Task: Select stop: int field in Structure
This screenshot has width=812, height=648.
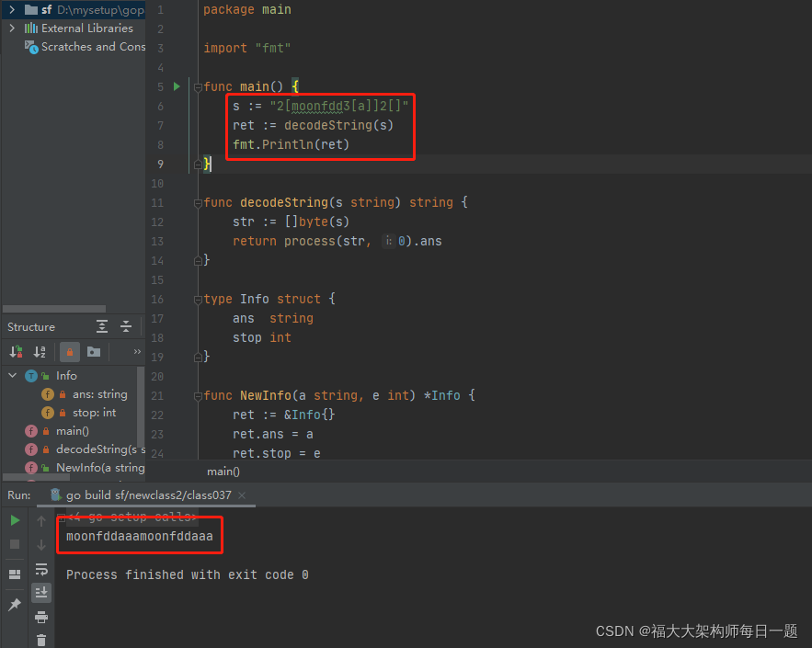Action: tap(94, 413)
